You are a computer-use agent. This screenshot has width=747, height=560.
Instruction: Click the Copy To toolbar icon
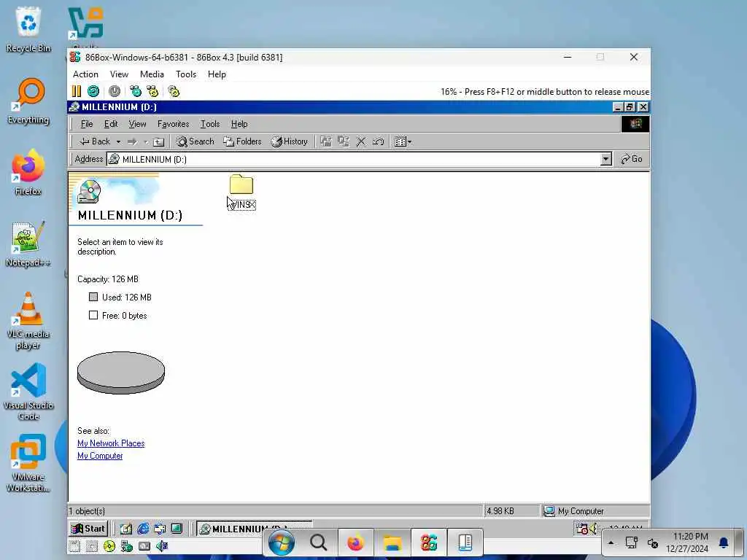point(344,141)
